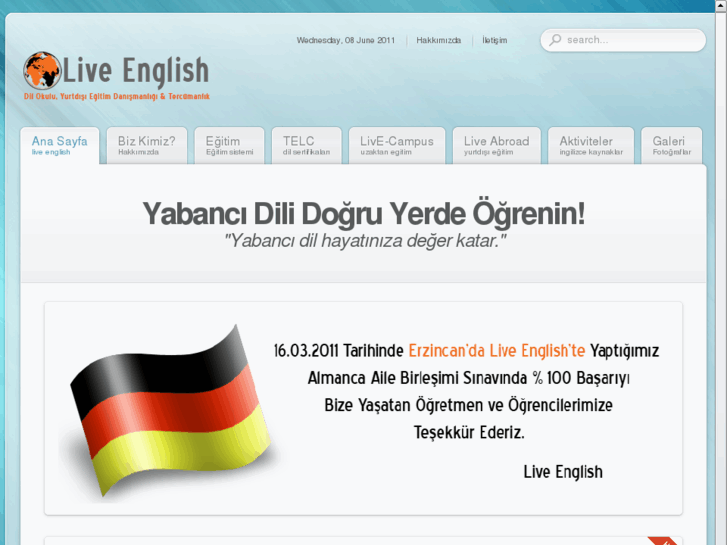Screen dimensions: 727x545
Task: Open the İletişim link
Action: [x=495, y=40]
